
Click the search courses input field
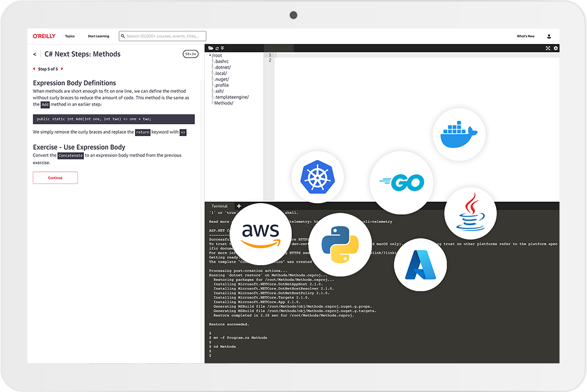click(163, 36)
